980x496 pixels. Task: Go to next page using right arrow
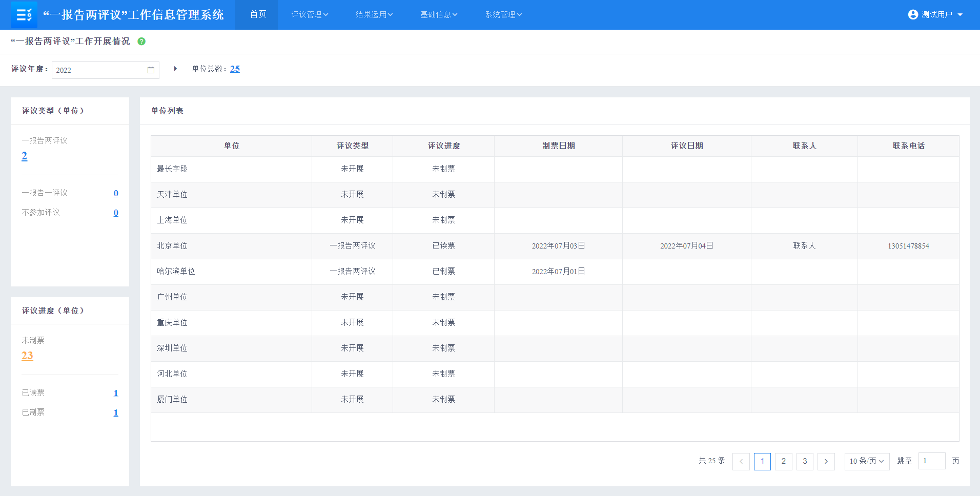pos(826,461)
